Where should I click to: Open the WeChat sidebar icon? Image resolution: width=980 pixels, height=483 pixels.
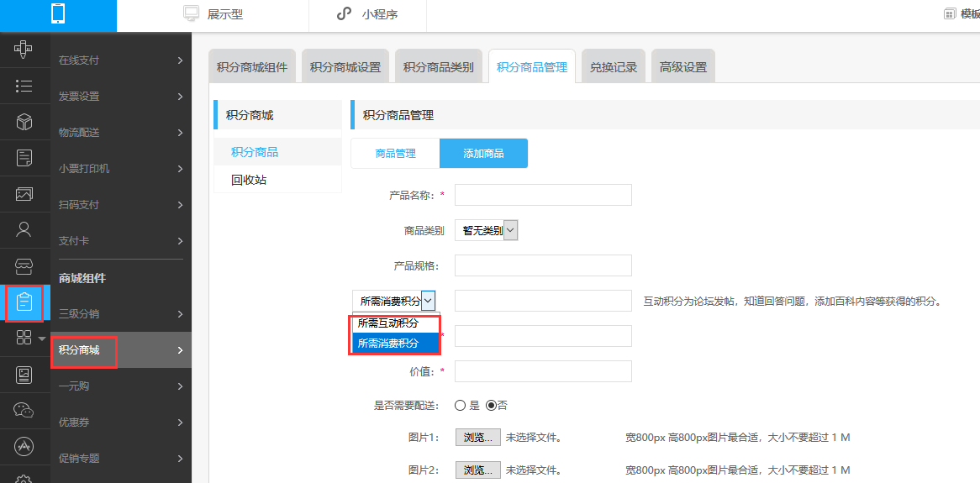(x=24, y=410)
